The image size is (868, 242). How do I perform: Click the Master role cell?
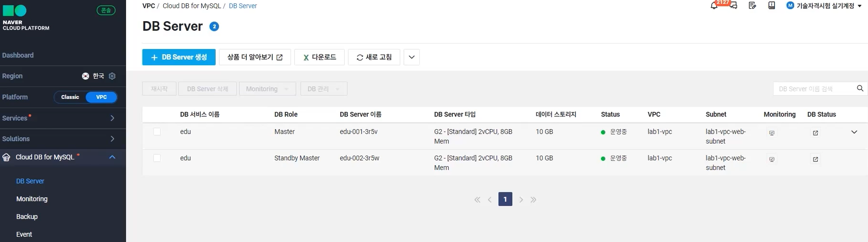pos(284,132)
